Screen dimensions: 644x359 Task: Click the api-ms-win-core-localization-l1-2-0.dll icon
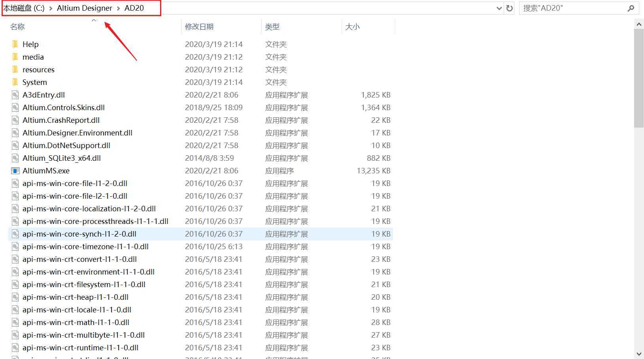click(x=15, y=209)
